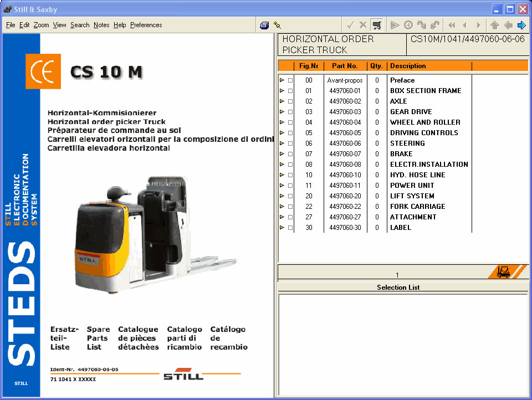
Task: Click figure number 27
Action: (x=309, y=217)
